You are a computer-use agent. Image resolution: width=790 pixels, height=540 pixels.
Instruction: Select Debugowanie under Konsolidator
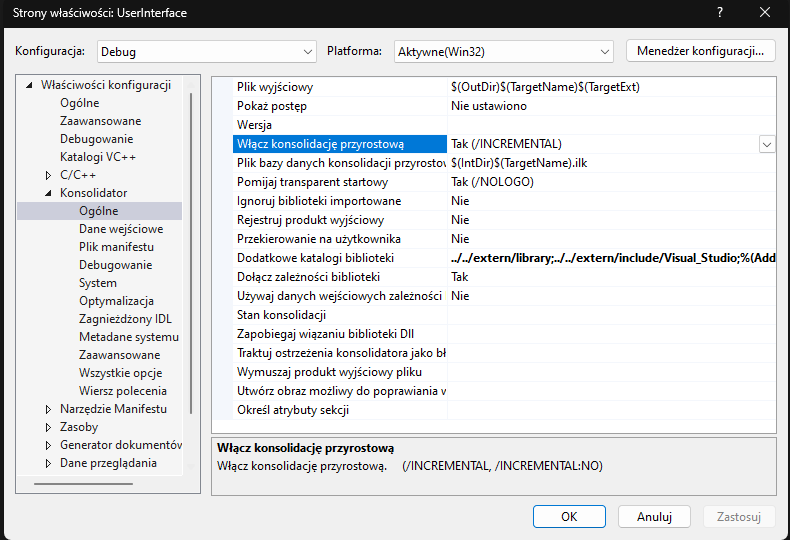115,265
